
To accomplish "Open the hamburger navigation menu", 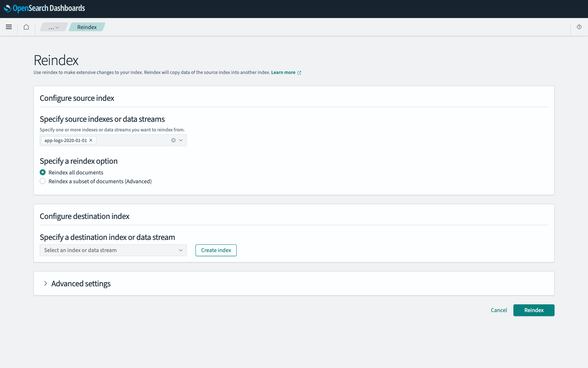I will point(9,27).
